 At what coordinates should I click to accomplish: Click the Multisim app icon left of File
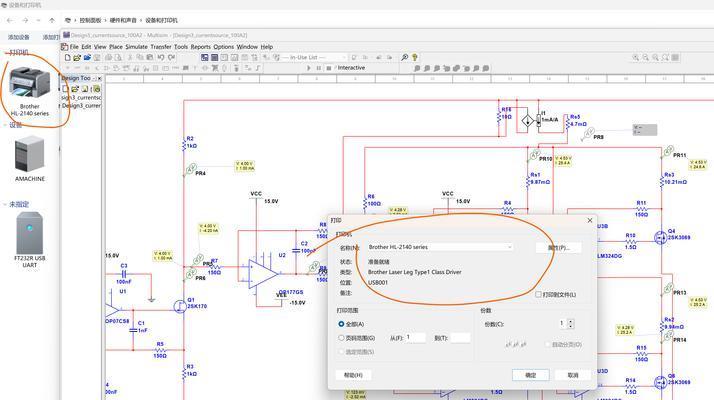65,46
